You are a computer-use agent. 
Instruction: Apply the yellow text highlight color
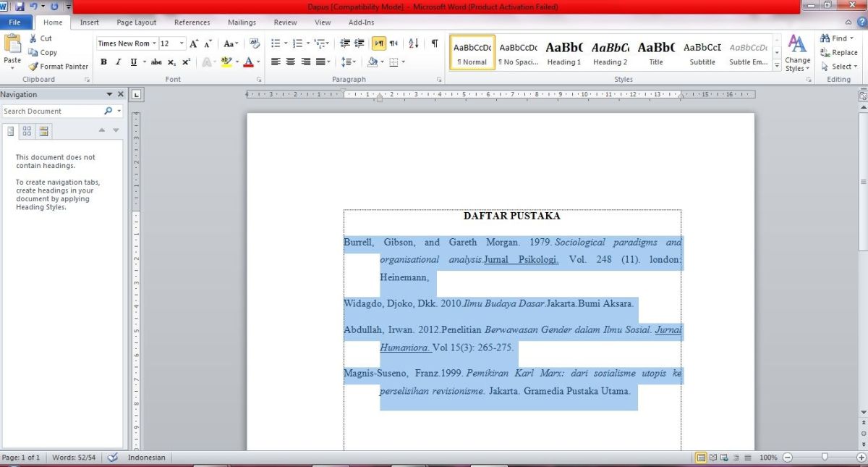[x=226, y=62]
